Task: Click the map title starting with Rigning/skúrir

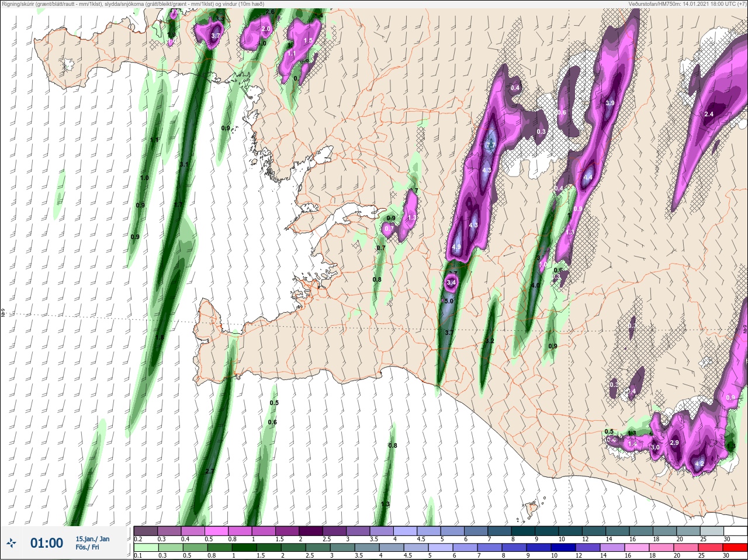Action: [132, 4]
